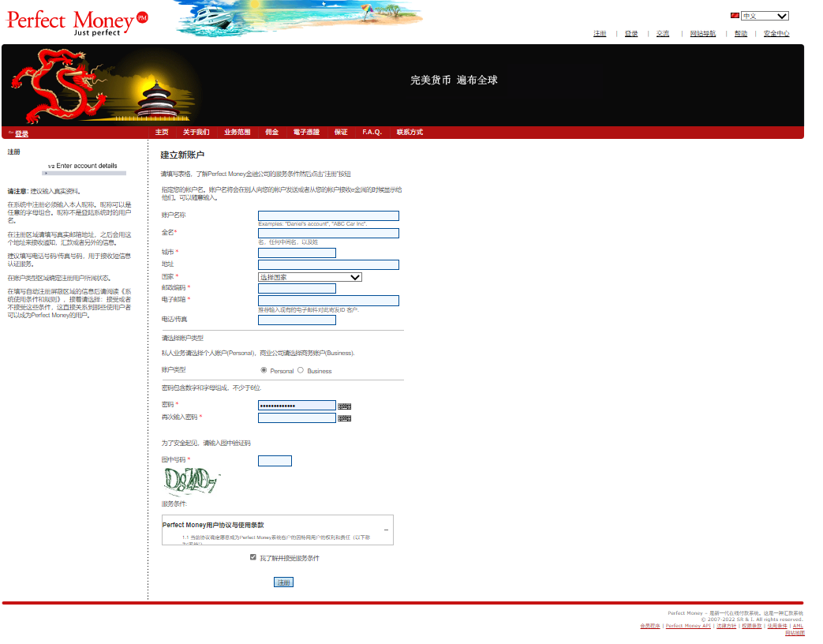
Task: Click inside the terms of service text box
Action: (x=278, y=530)
